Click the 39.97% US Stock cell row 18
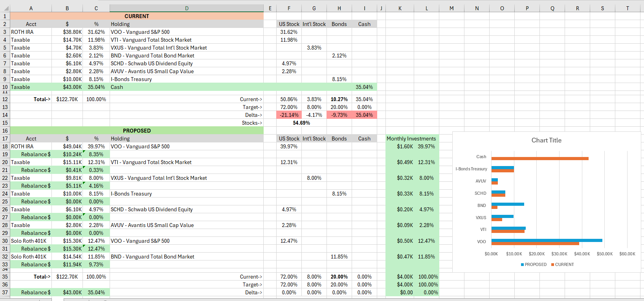Viewport: 644px width, 301px height. (289, 146)
